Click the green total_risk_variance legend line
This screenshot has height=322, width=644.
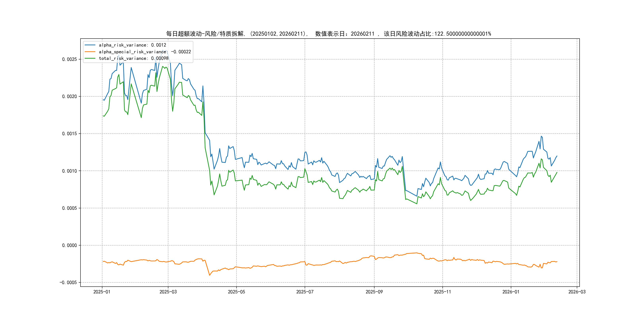(90, 58)
